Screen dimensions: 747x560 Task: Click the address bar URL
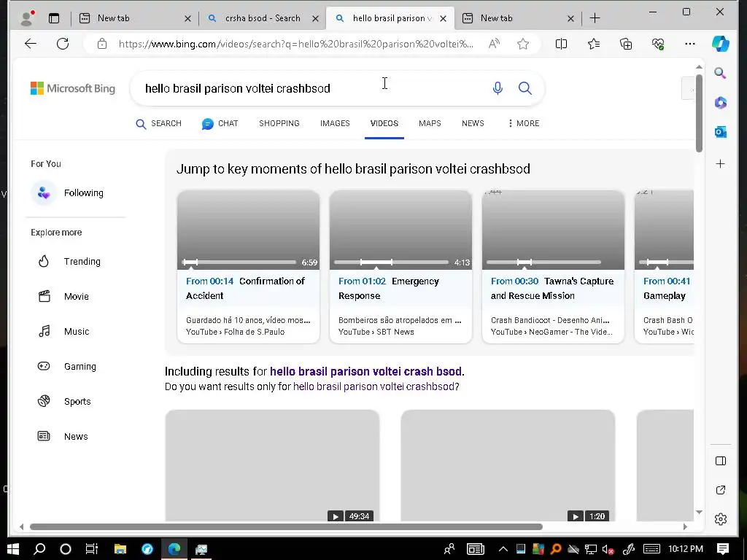click(296, 44)
